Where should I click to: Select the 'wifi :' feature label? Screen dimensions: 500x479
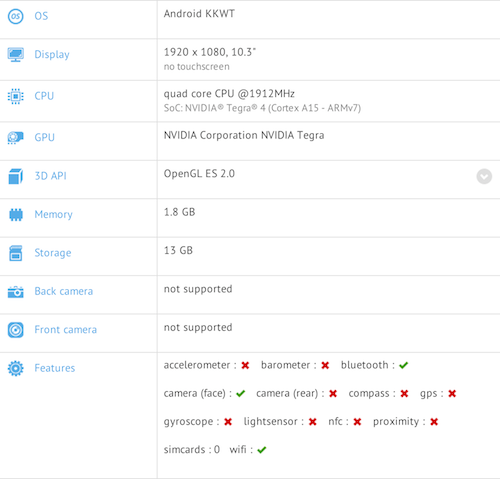241,450
